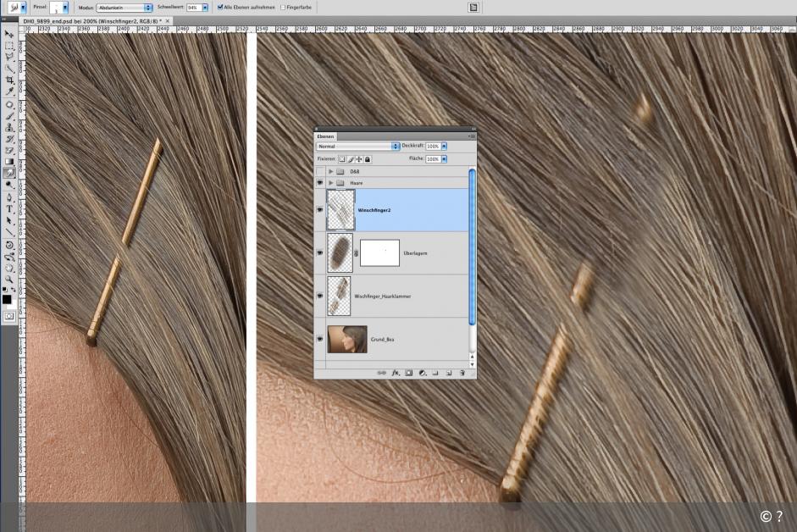Select the Move tool in the toolbox

9,34
